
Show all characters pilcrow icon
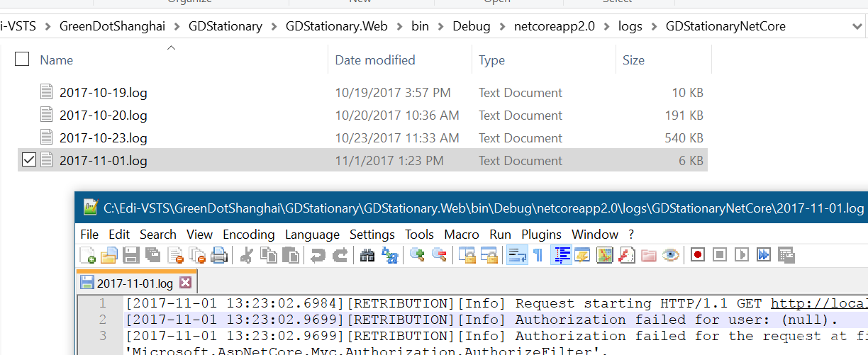coord(538,255)
